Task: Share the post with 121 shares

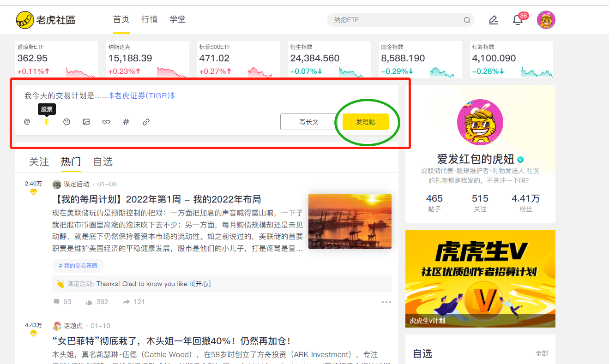Action: pyautogui.click(x=126, y=302)
